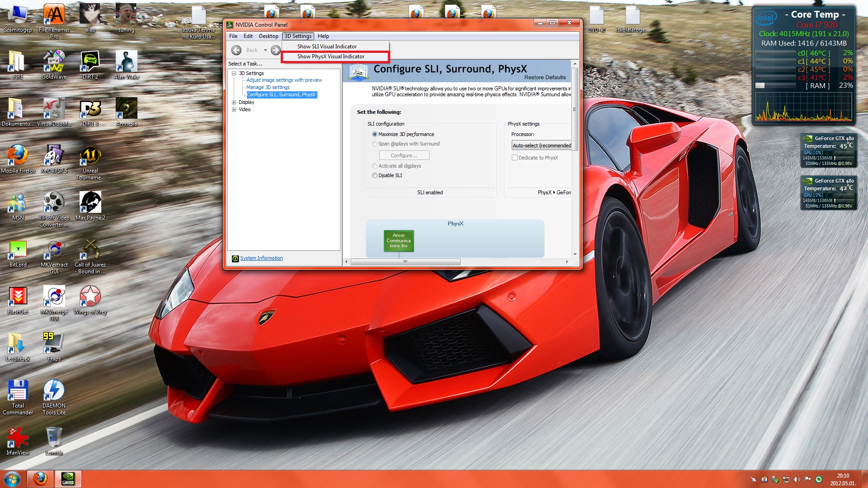Open File Renamer Pro desktop icon

pyautogui.click(x=54, y=21)
